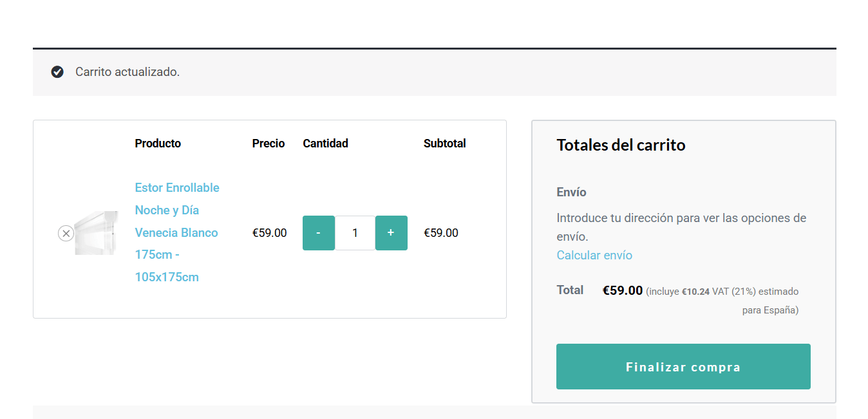Click the Totales del carrito heading
Viewport: 868px width, 419px height.
(621, 145)
